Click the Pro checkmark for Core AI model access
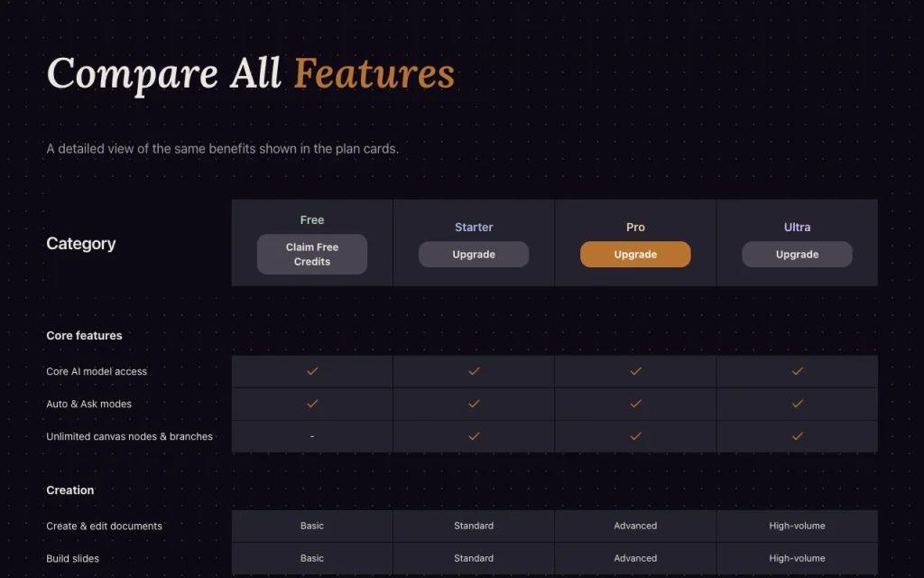Screen dimensions: 924x578 coord(635,371)
